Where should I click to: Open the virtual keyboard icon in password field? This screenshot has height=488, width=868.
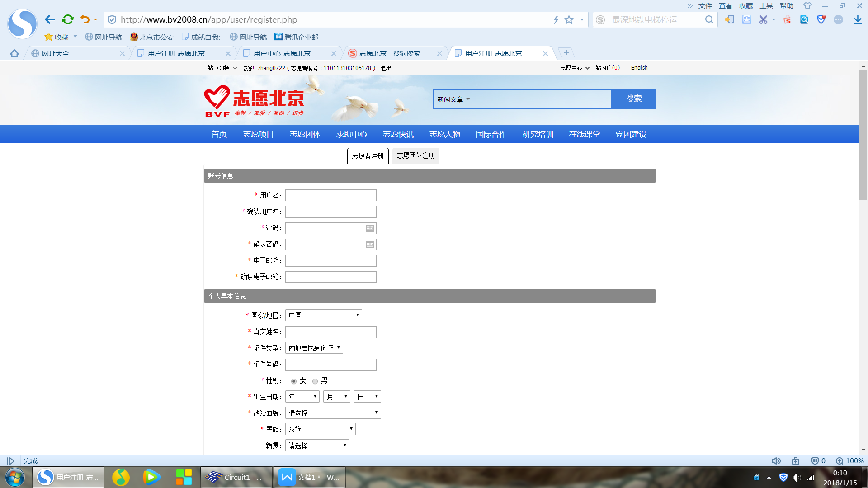coord(370,228)
